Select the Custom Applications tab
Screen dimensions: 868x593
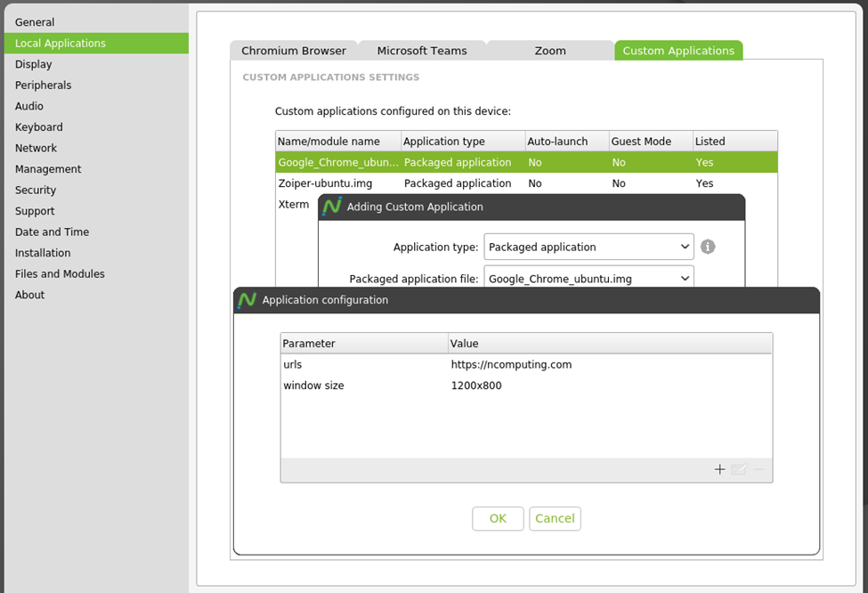click(678, 51)
